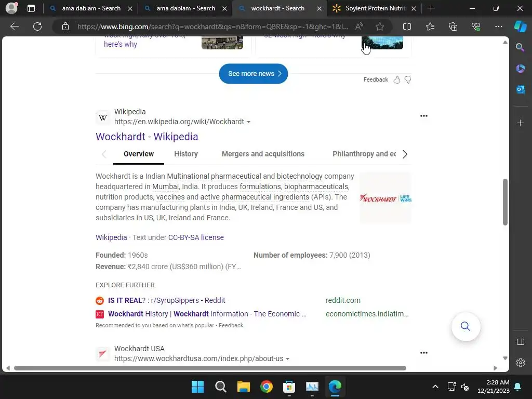Image resolution: width=532 pixels, height=399 pixels.
Task: Select Philanthropy section tab
Action: [364, 154]
